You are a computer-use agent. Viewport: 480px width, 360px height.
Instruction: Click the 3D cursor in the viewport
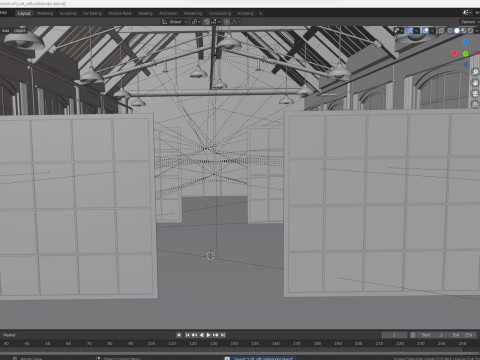210,256
